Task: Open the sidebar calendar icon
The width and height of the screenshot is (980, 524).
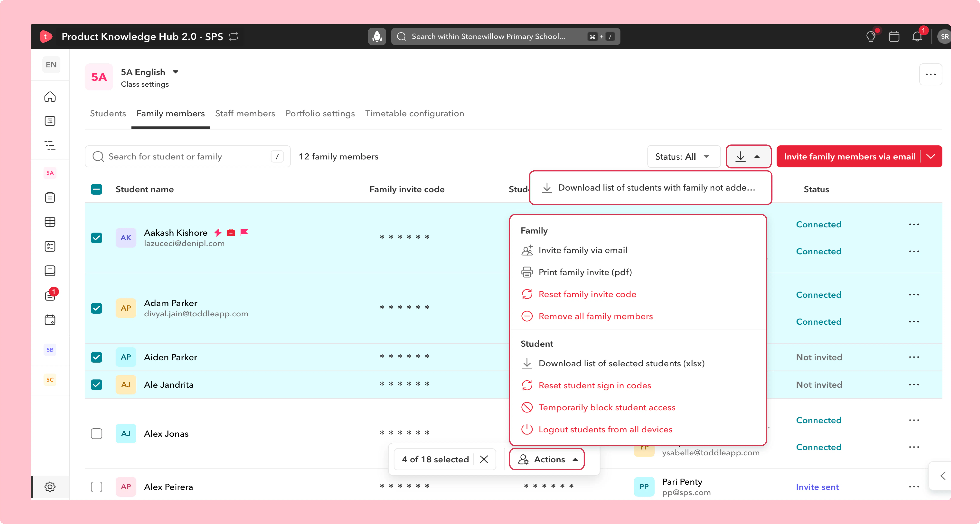Action: coord(50,320)
